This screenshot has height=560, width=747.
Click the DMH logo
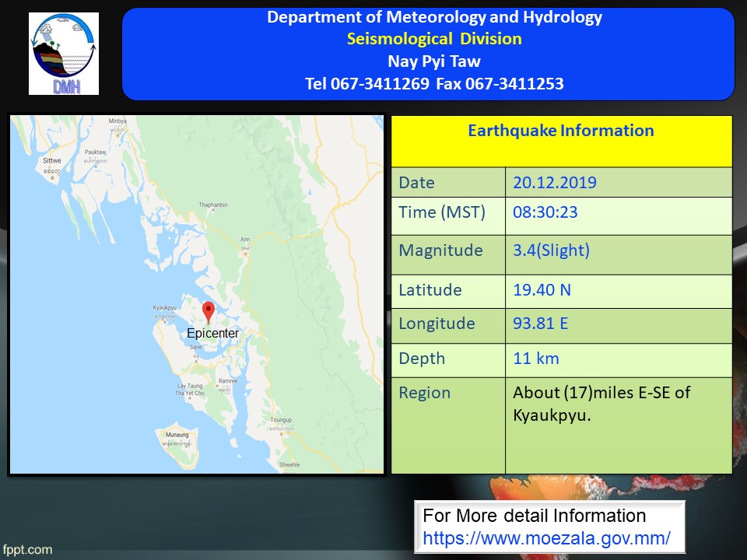(64, 54)
